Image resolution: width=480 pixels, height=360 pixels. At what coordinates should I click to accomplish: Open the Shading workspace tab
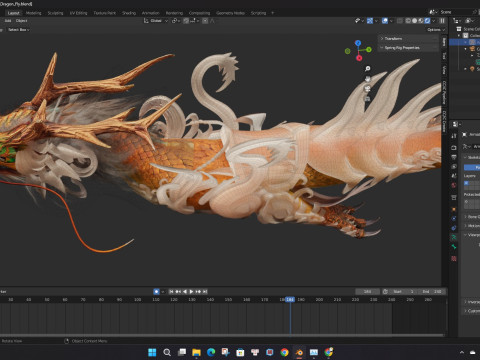[x=129, y=13]
